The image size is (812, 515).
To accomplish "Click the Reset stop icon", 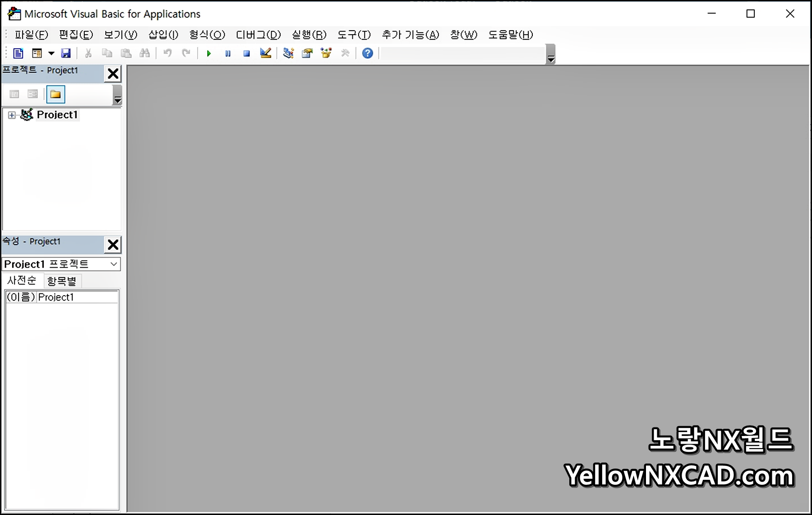I will click(x=246, y=53).
